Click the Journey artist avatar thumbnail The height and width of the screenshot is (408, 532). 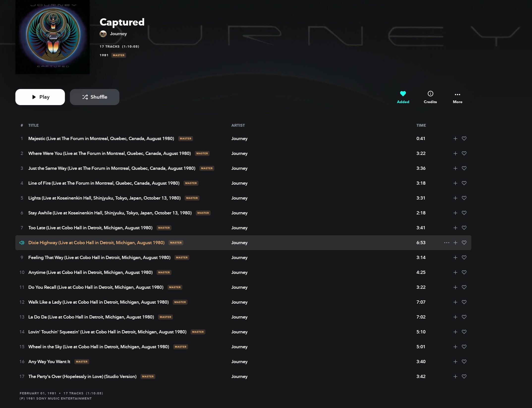[103, 34]
